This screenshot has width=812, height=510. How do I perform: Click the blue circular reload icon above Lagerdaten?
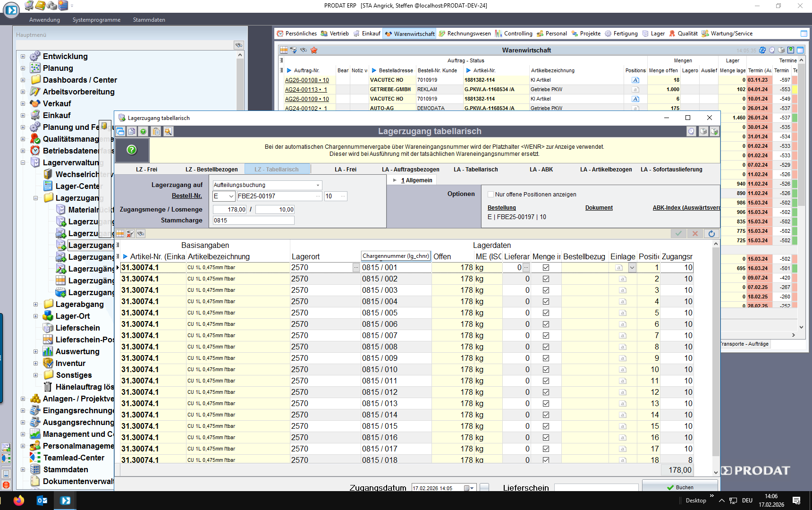[711, 233]
